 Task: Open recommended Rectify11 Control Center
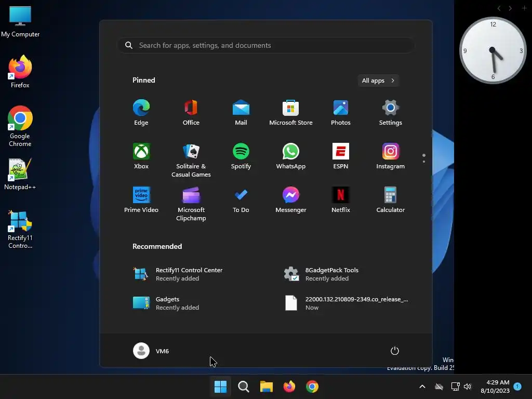tap(178, 274)
